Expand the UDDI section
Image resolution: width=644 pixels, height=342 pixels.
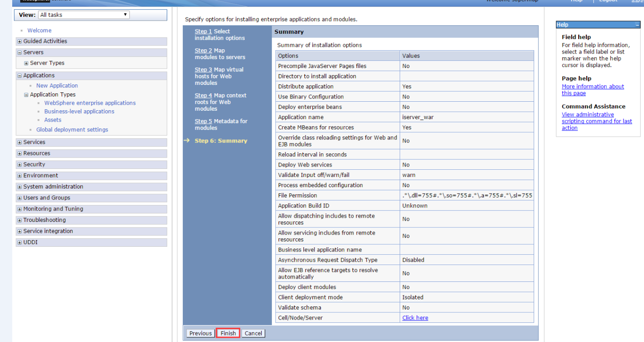click(19, 243)
